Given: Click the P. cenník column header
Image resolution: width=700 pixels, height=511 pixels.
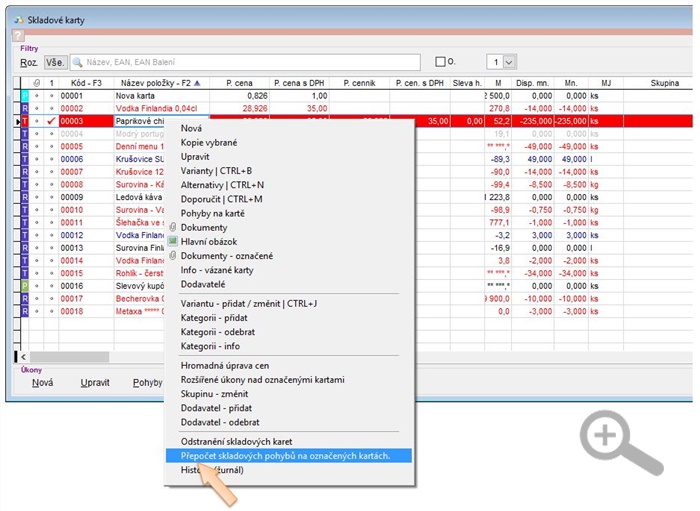Looking at the screenshot, I should pos(359,83).
